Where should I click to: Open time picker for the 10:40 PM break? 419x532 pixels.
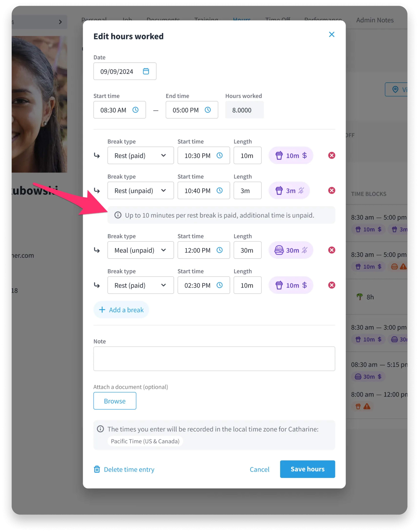(x=220, y=190)
